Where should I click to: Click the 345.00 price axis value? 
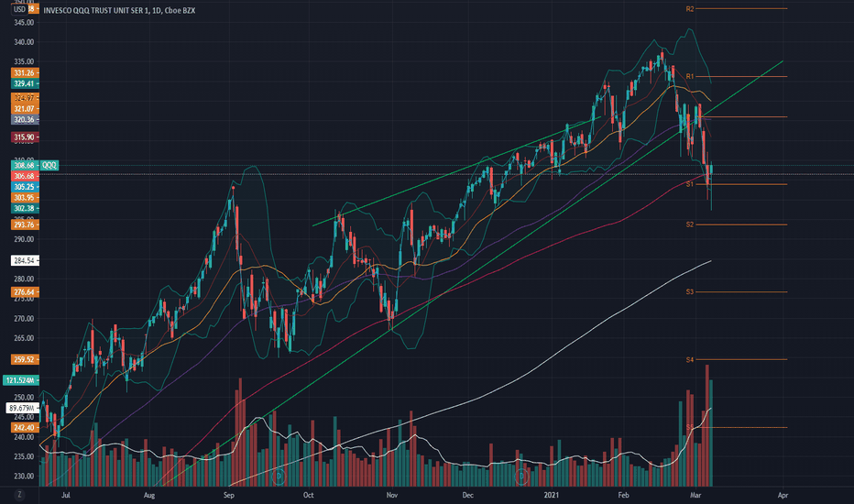(x=24, y=23)
